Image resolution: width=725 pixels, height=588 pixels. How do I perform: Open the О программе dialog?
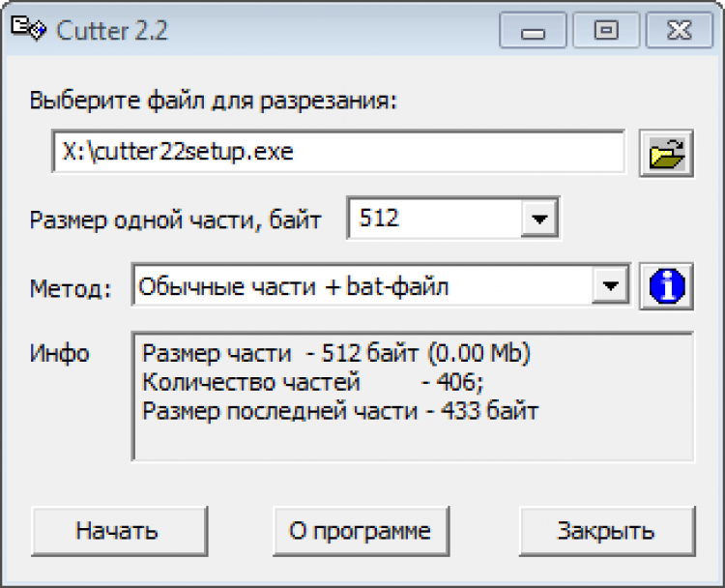(x=360, y=530)
